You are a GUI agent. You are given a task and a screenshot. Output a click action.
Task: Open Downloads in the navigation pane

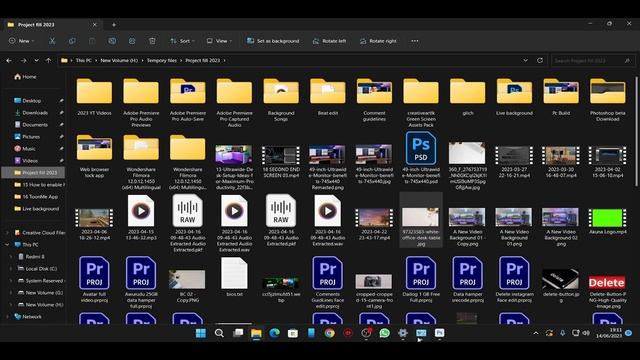tap(31, 113)
